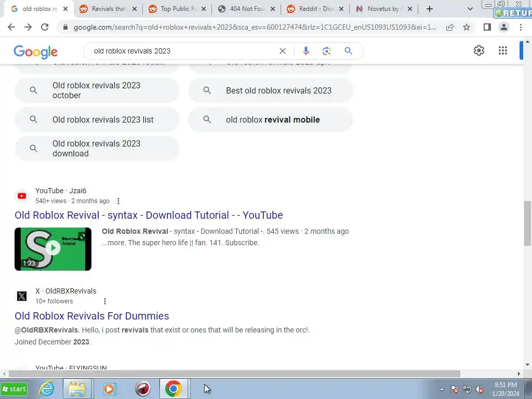
Task: Switch to the 'Top Public Re' tab
Action: [177, 9]
